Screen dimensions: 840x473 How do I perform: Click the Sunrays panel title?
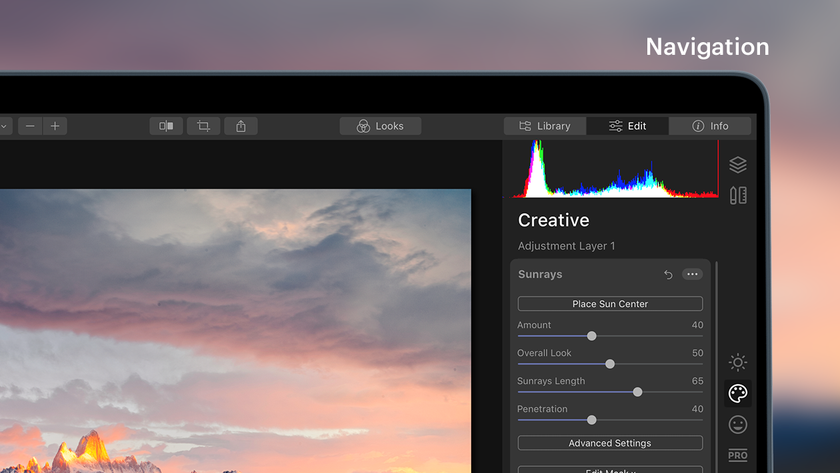pos(540,274)
